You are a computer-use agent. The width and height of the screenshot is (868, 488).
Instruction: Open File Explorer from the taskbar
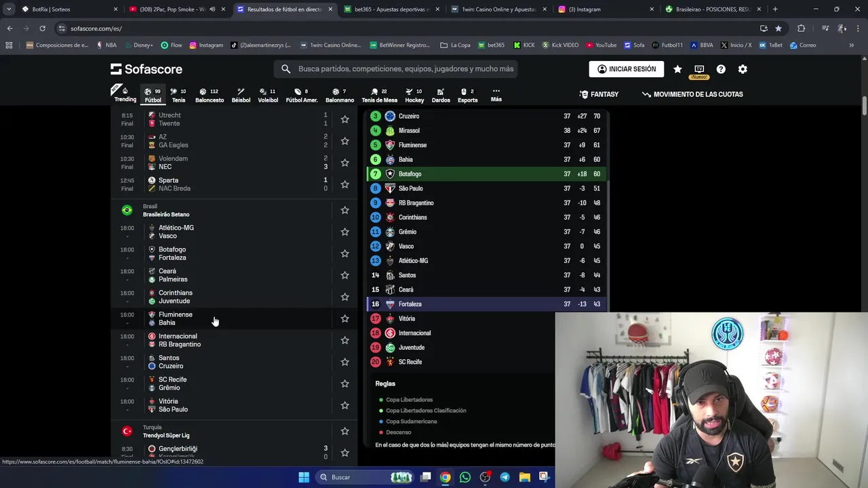click(x=524, y=477)
